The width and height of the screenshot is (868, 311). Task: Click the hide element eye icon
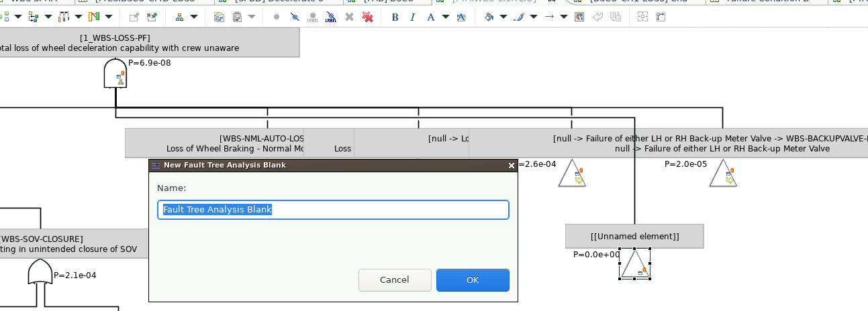click(x=295, y=17)
